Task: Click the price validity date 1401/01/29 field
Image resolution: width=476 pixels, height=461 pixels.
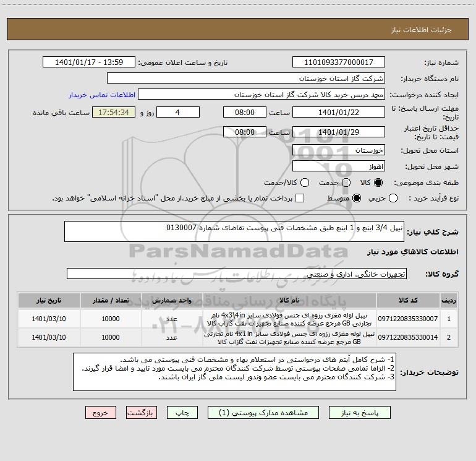Action: click(339, 132)
